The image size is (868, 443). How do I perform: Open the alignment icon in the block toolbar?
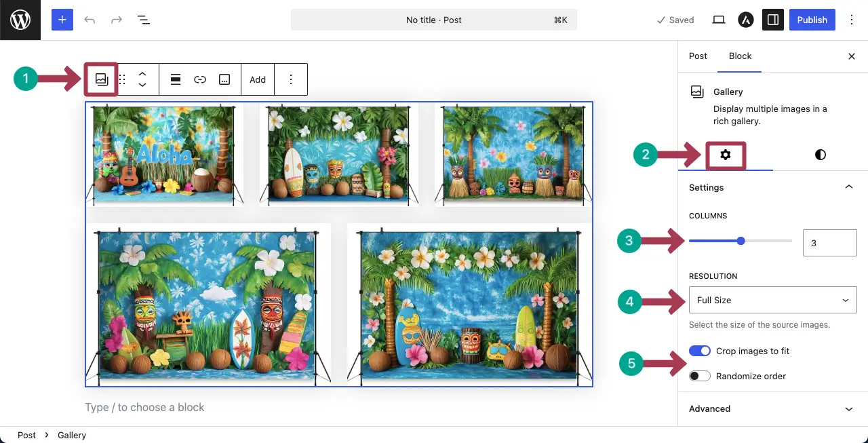point(176,79)
